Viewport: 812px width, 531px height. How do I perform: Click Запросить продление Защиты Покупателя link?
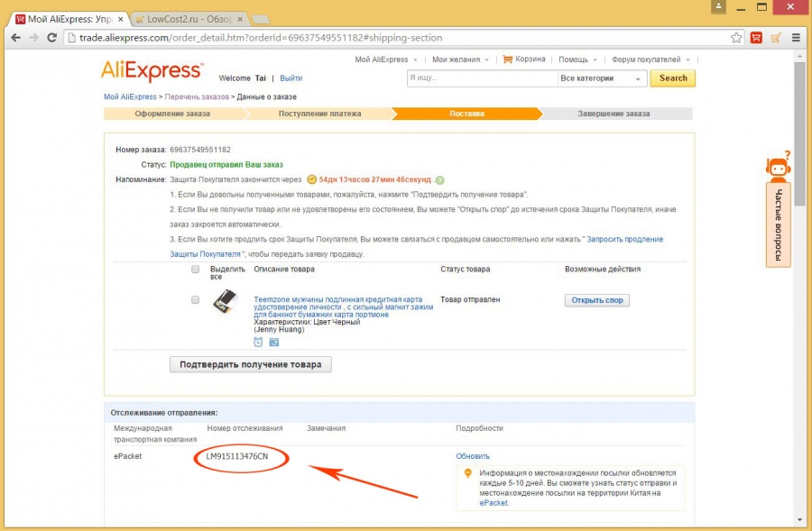click(624, 239)
